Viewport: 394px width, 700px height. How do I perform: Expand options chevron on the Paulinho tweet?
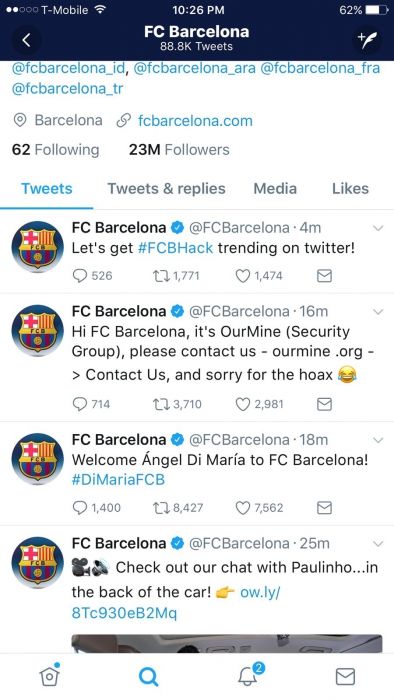coord(378,543)
